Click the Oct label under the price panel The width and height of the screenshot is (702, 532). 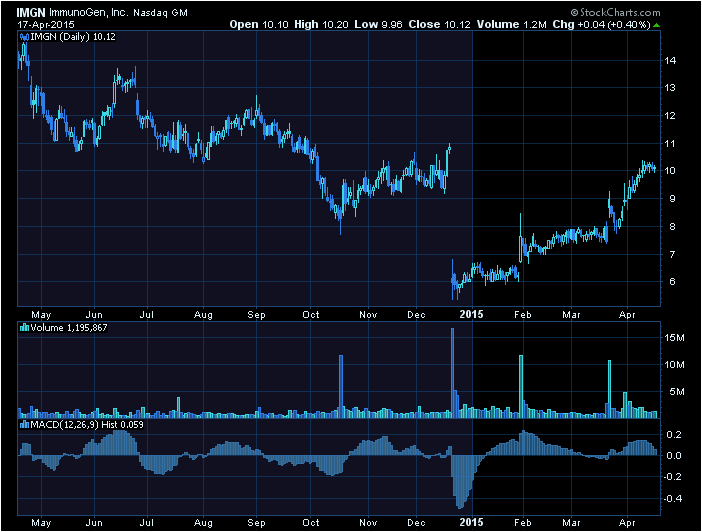click(311, 315)
